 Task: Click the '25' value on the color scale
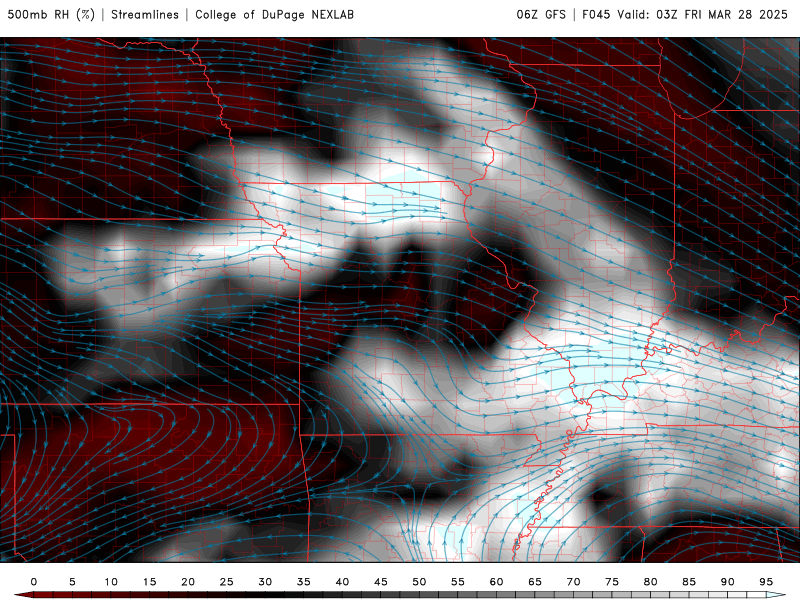227,582
